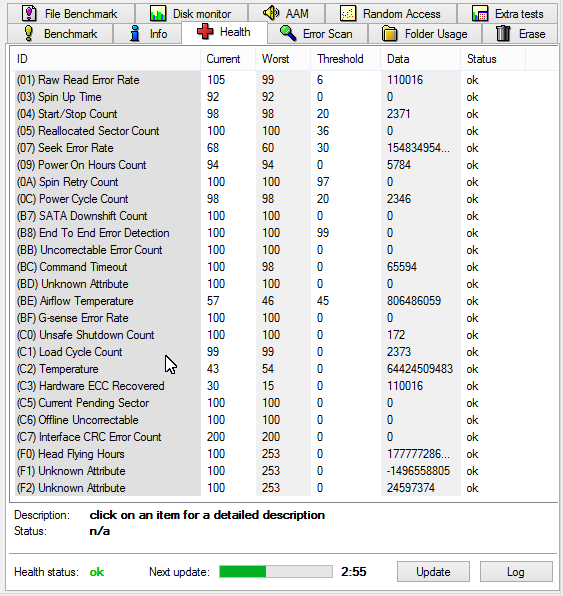Image resolution: width=563 pixels, height=596 pixels.
Task: Click the Benchmark lightbulb icon
Action: tap(29, 33)
